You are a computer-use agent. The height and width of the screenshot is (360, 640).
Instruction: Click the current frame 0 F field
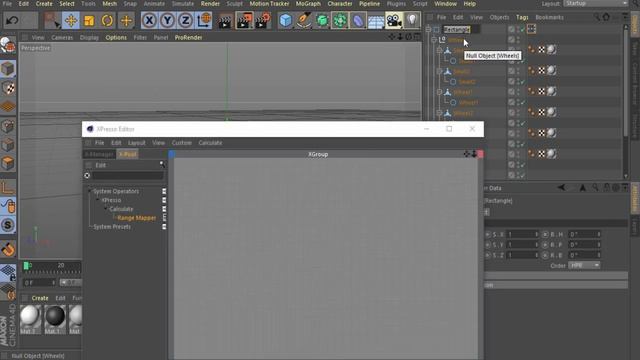point(39,282)
